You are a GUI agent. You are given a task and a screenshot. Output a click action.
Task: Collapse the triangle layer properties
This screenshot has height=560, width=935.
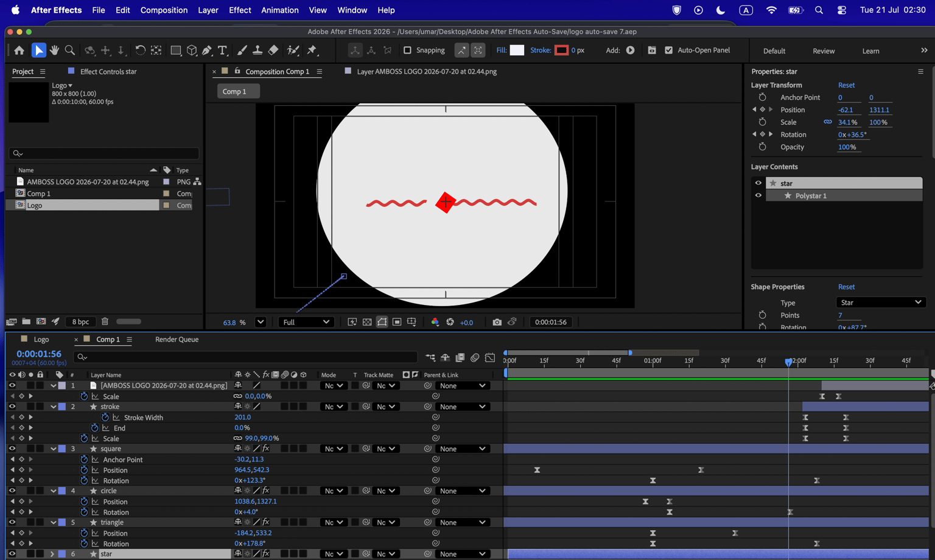(53, 522)
